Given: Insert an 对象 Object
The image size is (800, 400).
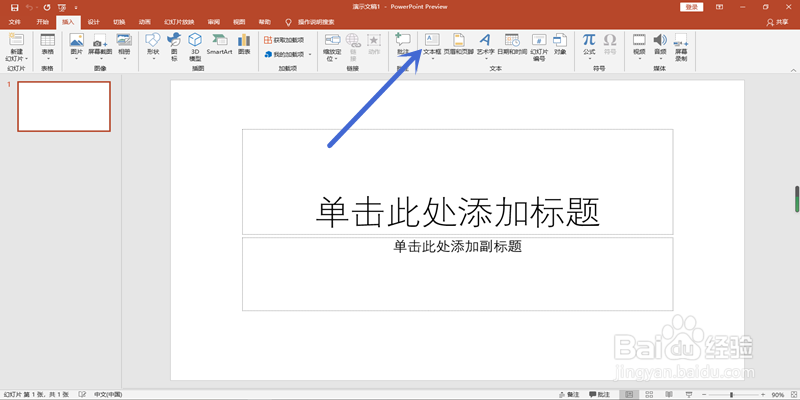Looking at the screenshot, I should click(x=560, y=44).
